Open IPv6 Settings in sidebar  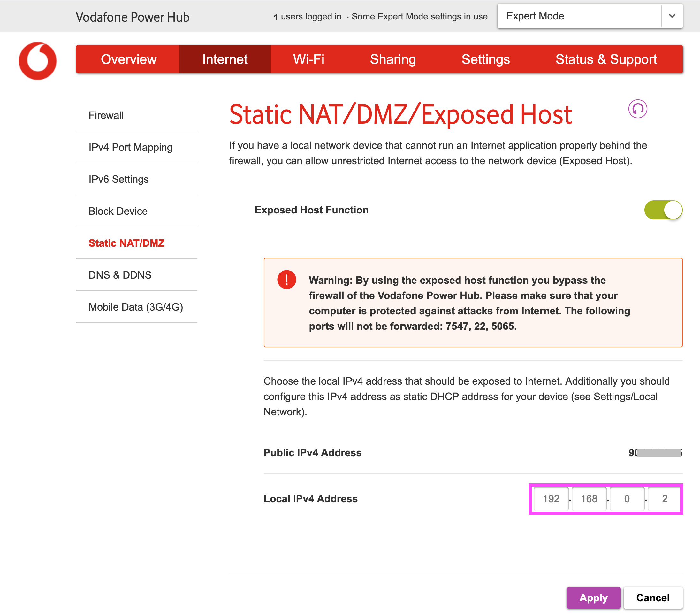click(118, 179)
